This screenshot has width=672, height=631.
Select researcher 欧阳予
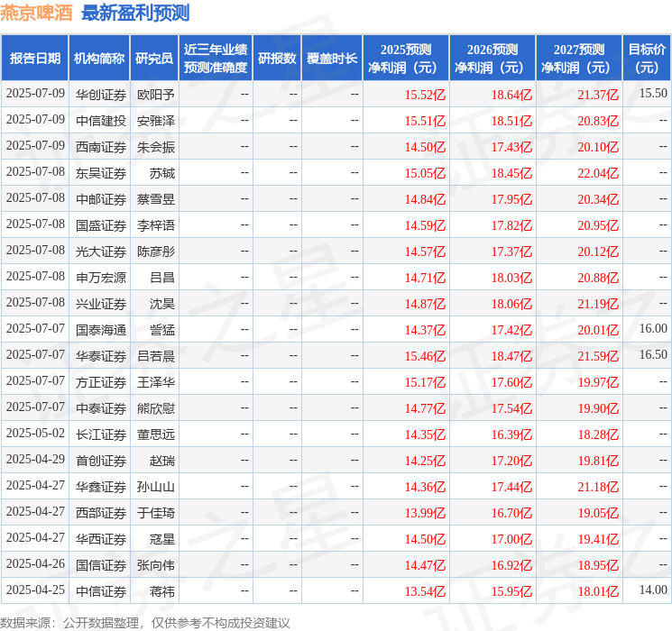[156, 95]
